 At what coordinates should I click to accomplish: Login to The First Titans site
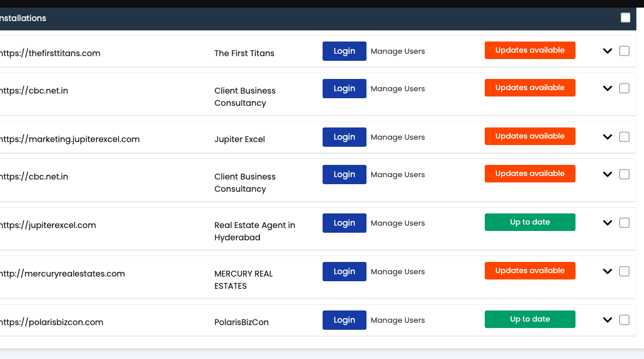[x=344, y=51]
